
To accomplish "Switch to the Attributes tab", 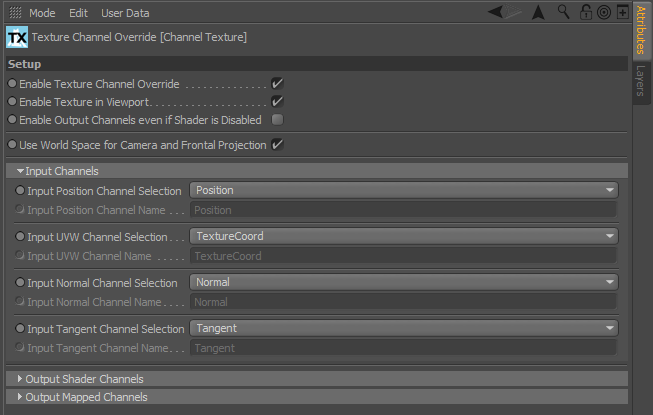I will click(641, 30).
